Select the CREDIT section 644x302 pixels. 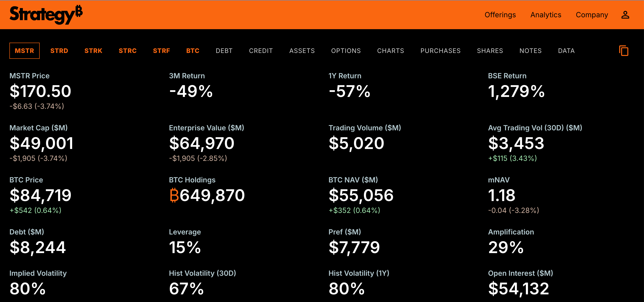coord(261,50)
